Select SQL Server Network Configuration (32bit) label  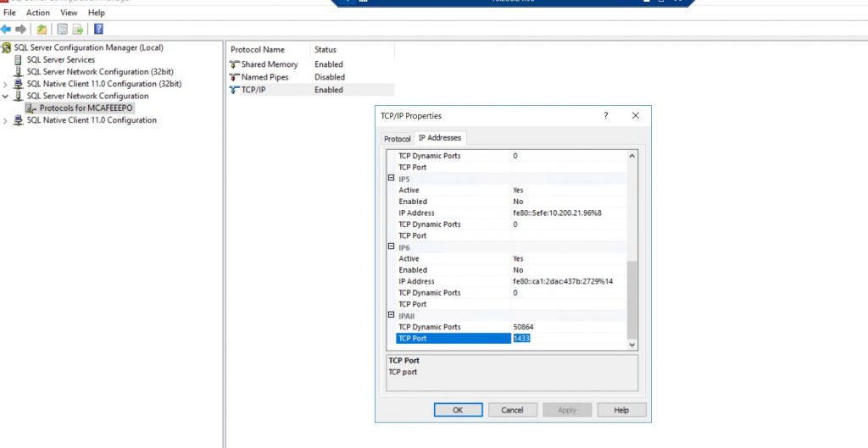[100, 72]
